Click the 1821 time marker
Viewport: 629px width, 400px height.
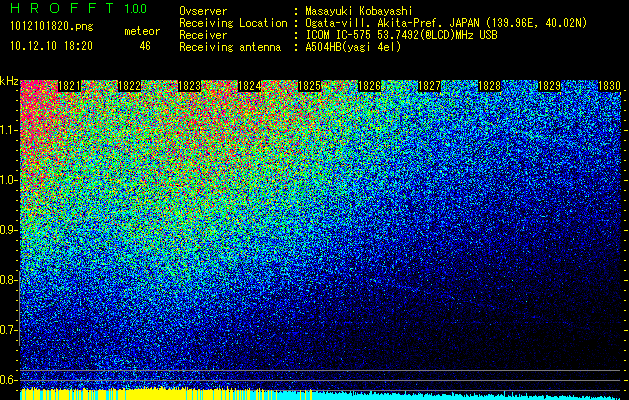click(x=69, y=86)
